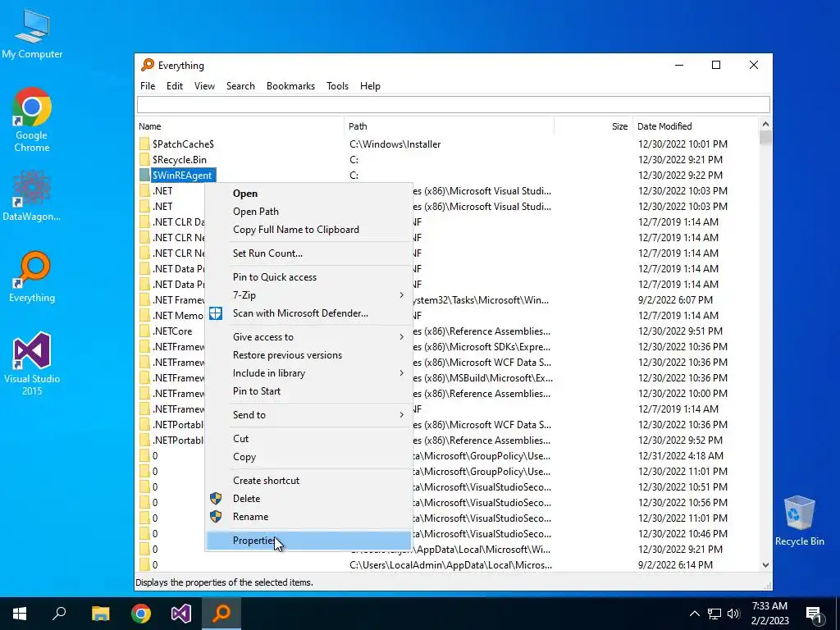840x630 pixels.
Task: Select Scan with Microsoft Defender
Action: click(x=308, y=313)
